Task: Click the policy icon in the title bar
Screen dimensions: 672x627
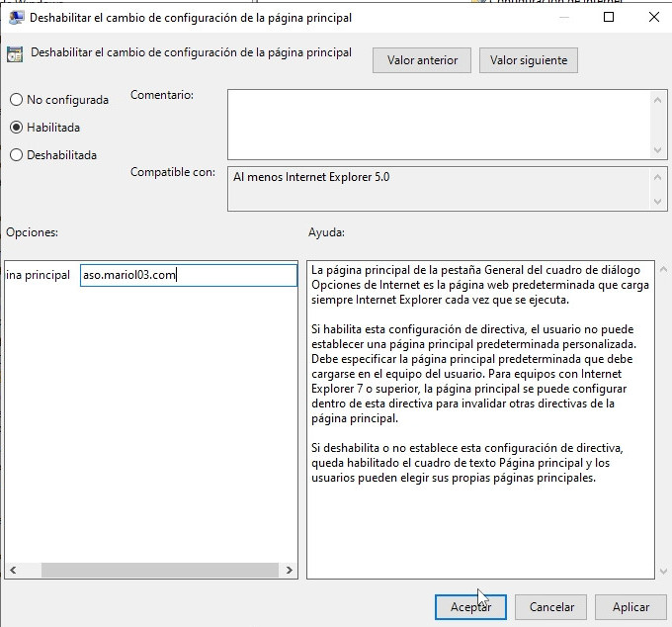Action: point(17,18)
